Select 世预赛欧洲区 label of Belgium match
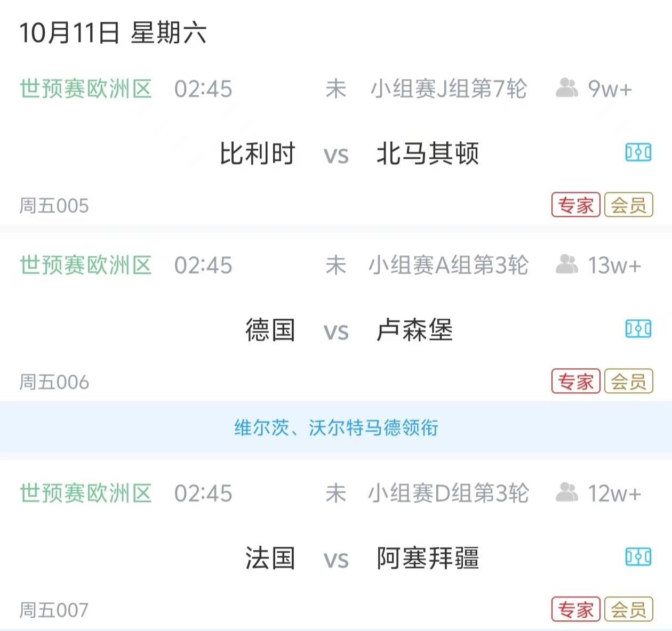Screen dimensions: 672x631 point(86,88)
